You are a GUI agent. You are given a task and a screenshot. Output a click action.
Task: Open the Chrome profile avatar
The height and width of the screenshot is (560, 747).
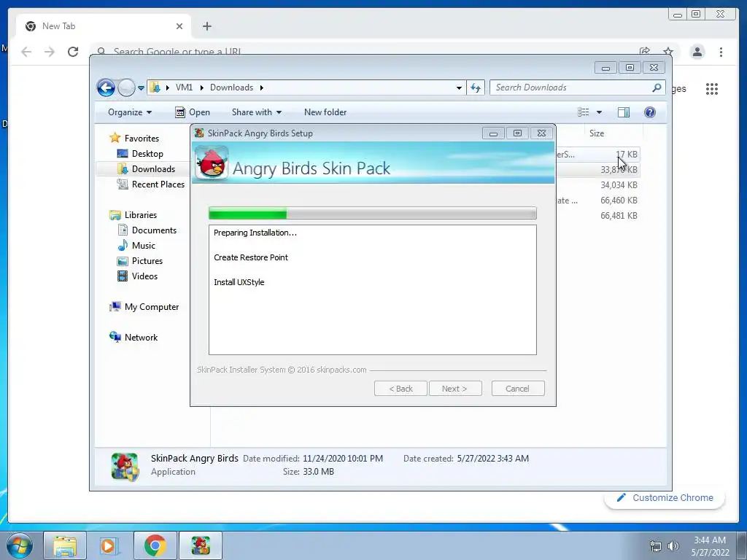coord(697,52)
